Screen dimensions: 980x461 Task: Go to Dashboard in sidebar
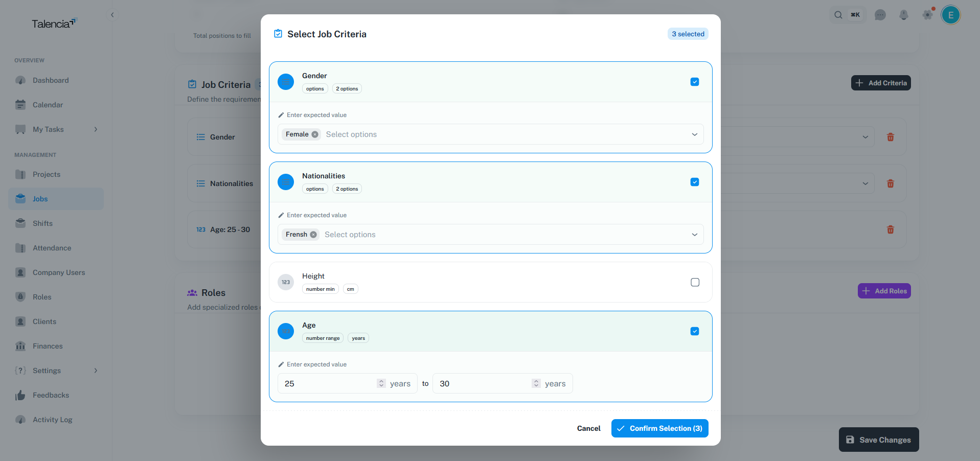point(51,80)
